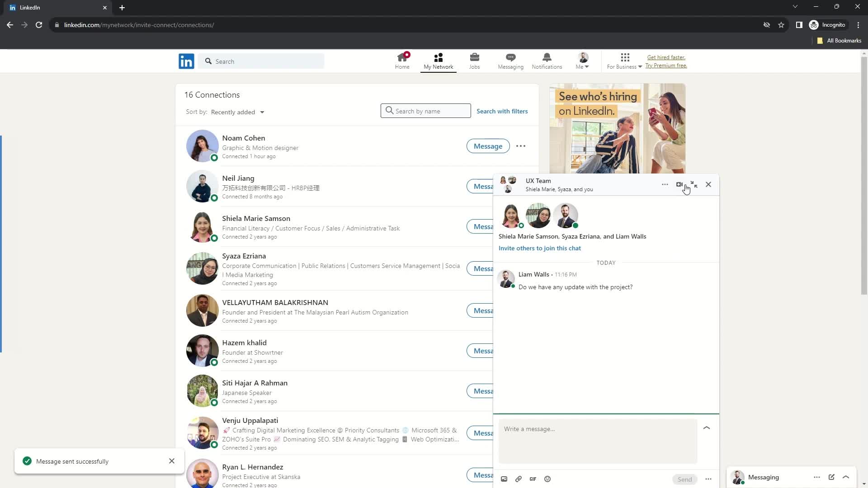
Task: Message Noam Cohen
Action: [x=488, y=146]
